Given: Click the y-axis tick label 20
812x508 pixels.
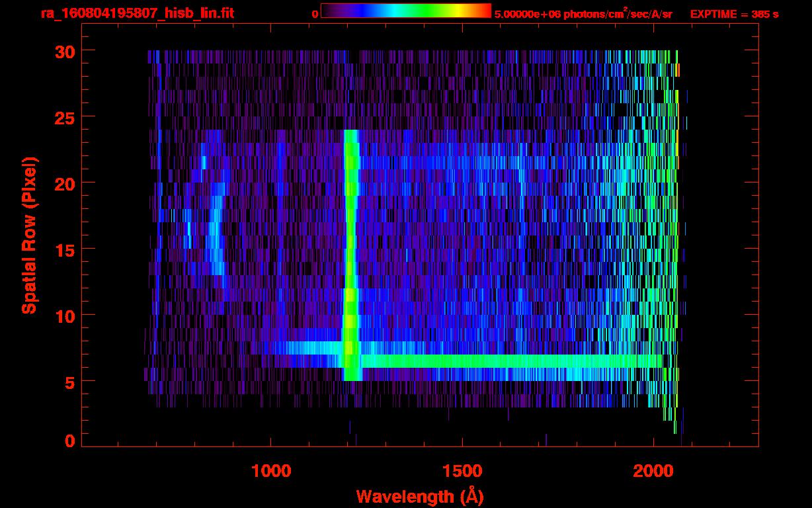Looking at the screenshot, I should click(64, 183).
